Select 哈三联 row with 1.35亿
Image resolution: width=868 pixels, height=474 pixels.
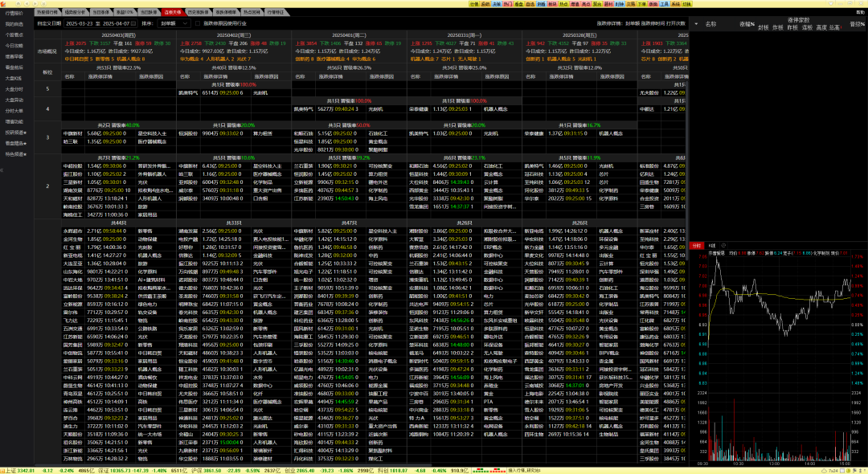[x=118, y=141]
